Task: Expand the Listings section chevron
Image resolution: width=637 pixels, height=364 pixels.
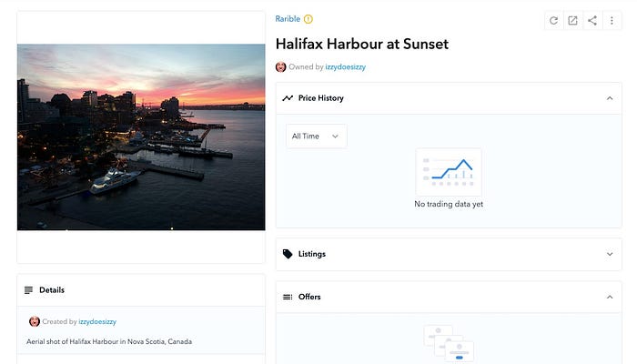Action: 609,254
